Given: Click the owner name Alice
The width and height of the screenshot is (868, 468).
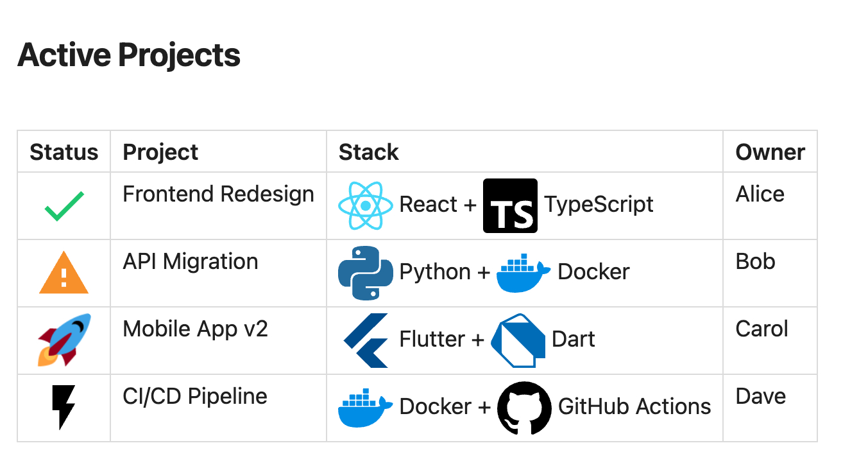Looking at the screenshot, I should point(760,194).
